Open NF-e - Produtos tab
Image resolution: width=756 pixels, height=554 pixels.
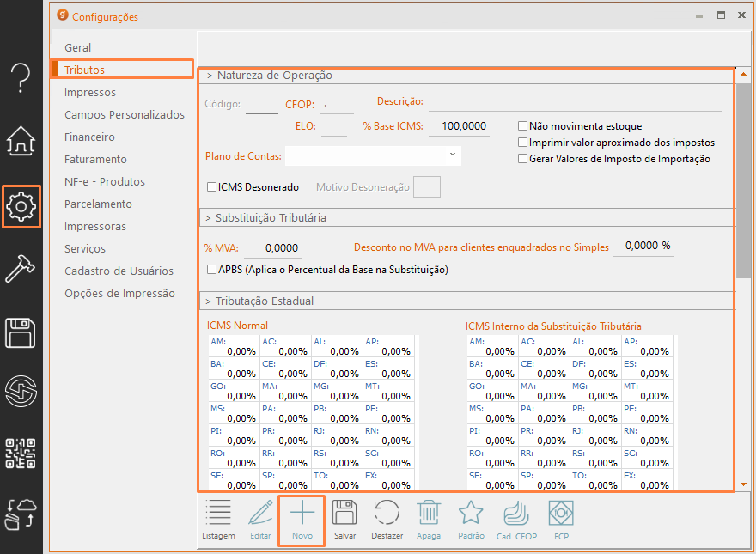[105, 182]
